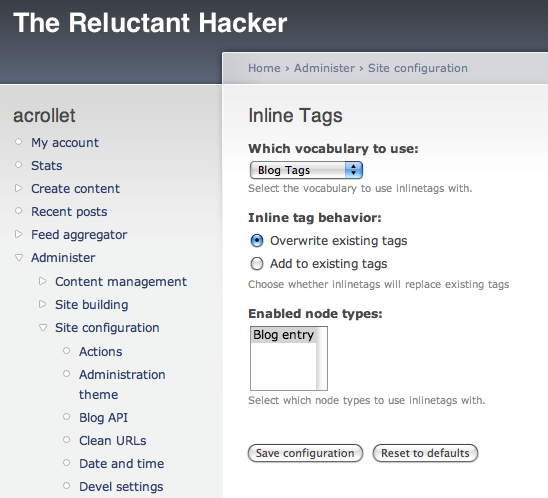
Task: Open My account in sidebar
Action: point(65,143)
